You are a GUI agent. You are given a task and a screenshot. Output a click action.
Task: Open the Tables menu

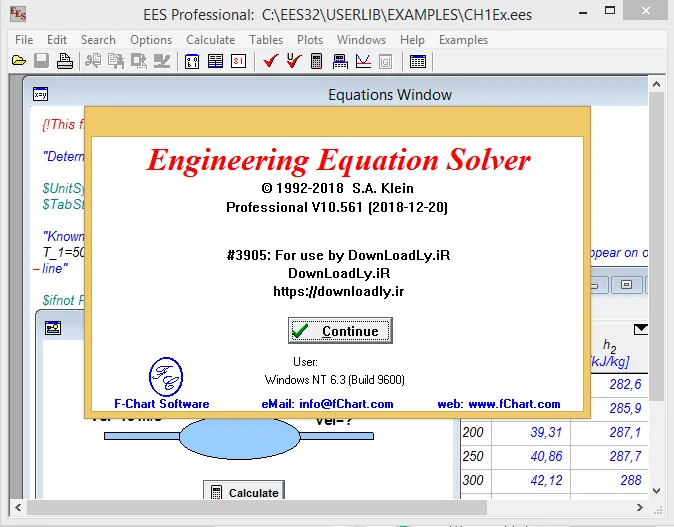click(x=266, y=40)
